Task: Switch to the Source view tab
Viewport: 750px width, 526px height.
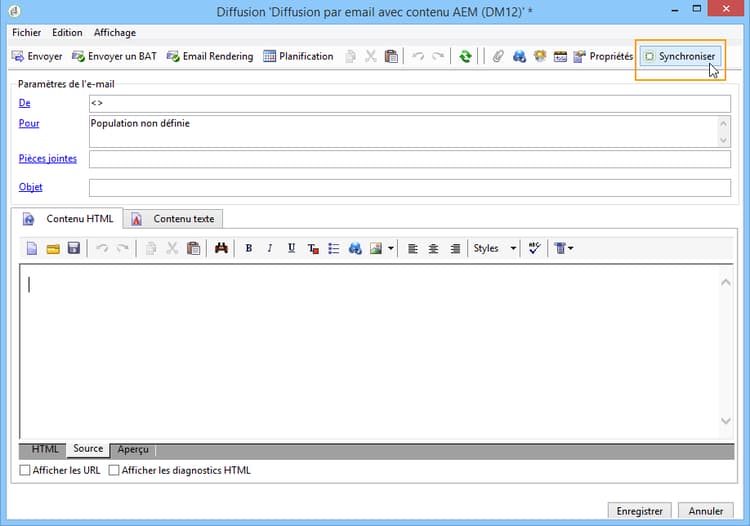Action: [88, 449]
